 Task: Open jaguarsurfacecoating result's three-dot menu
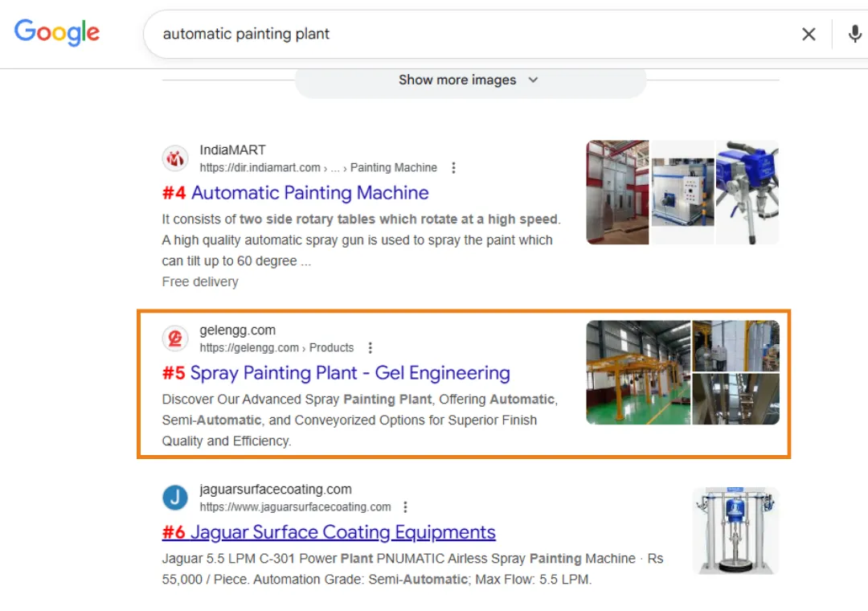pyautogui.click(x=405, y=506)
